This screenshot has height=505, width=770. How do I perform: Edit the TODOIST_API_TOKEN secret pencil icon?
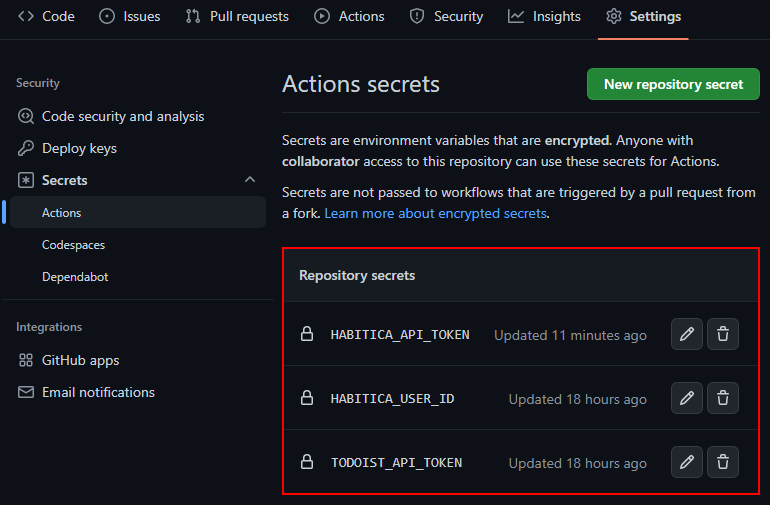pos(687,462)
